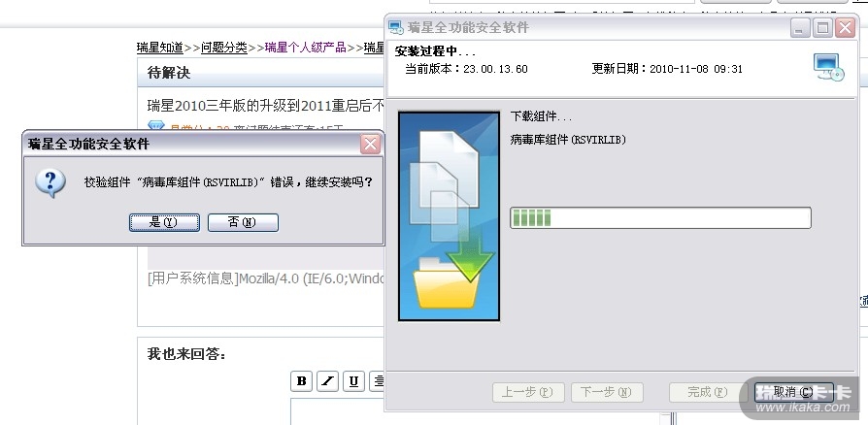Click the 下一步(N) button
The height and width of the screenshot is (425, 868).
point(607,392)
